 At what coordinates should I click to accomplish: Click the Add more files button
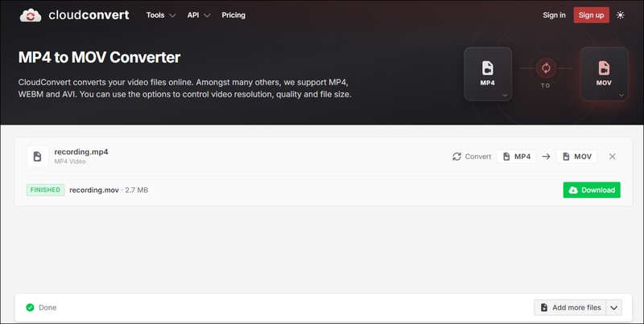point(570,308)
